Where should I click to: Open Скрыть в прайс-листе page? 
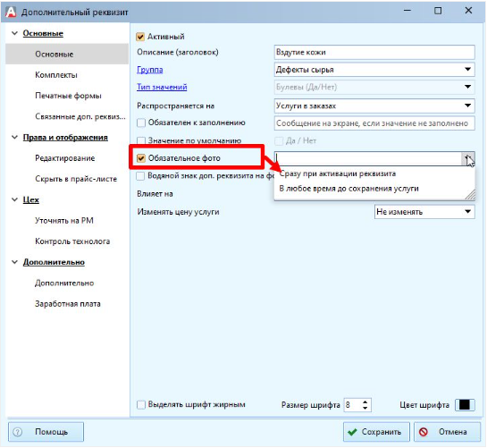tap(76, 179)
